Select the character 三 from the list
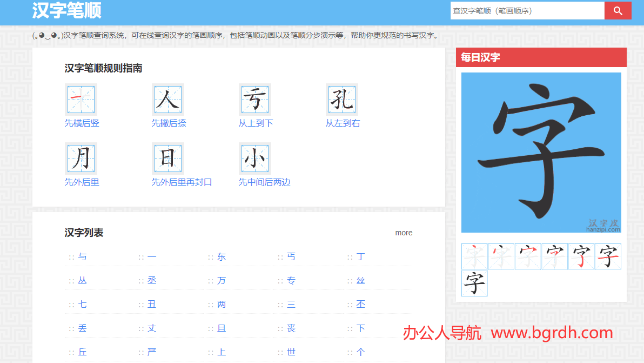 pos(291,304)
